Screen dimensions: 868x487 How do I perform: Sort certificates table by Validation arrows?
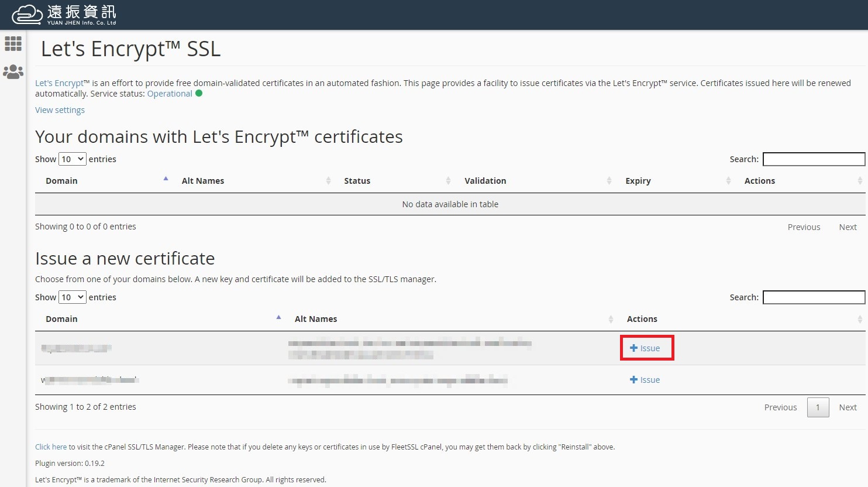coord(609,181)
